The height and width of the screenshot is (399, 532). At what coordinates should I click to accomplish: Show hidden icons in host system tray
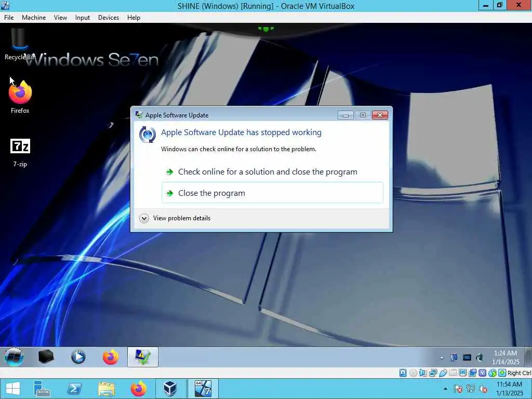445,389
